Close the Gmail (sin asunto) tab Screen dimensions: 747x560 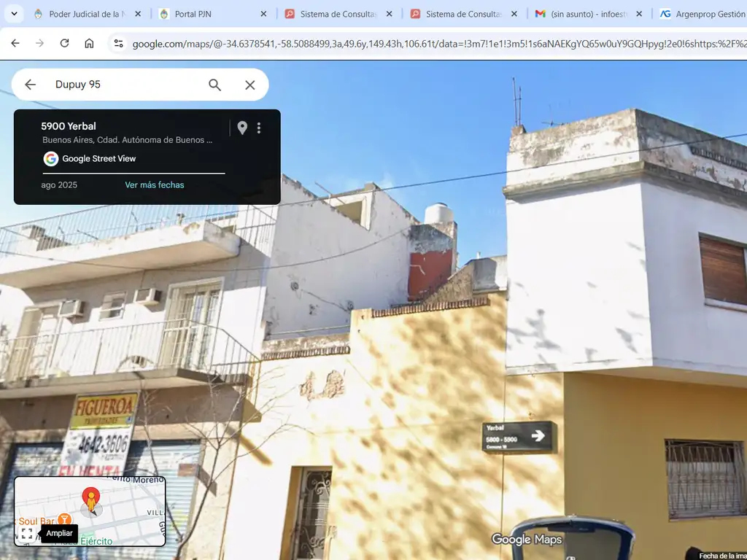click(639, 15)
